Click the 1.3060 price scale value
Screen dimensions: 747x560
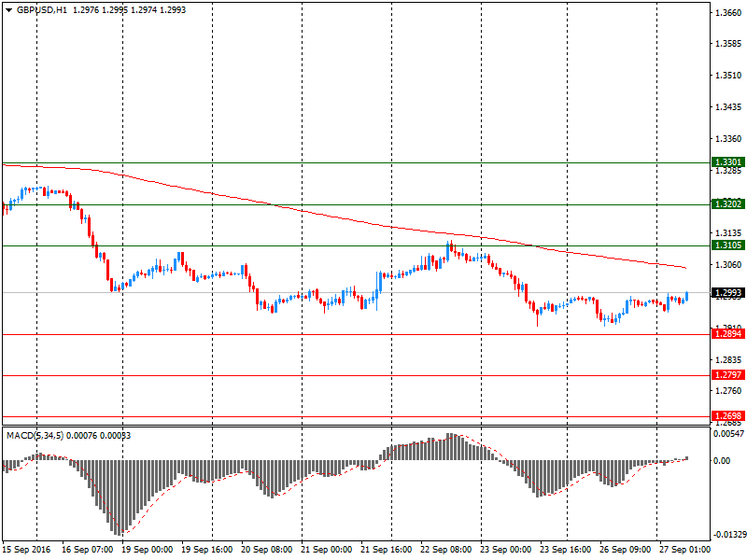(728, 265)
